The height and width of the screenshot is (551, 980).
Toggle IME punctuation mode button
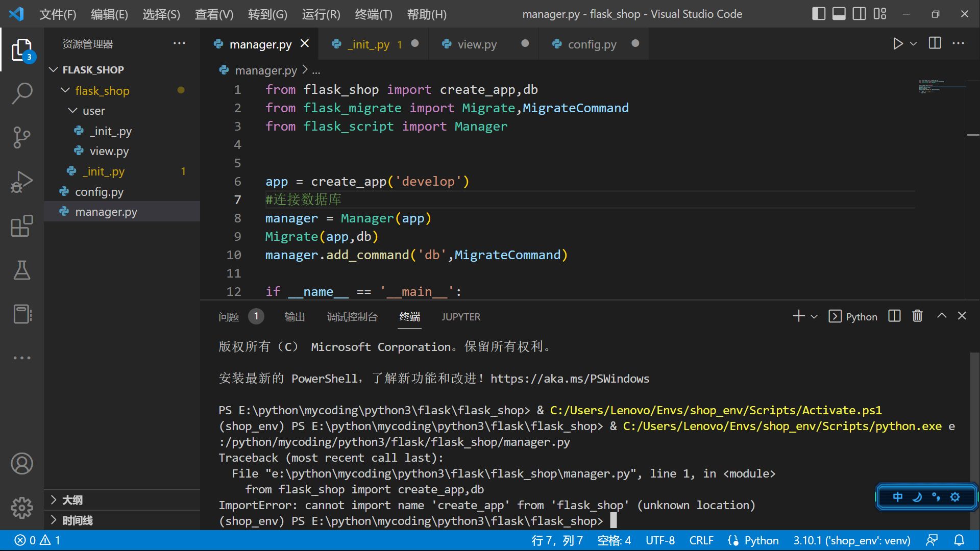(x=936, y=497)
